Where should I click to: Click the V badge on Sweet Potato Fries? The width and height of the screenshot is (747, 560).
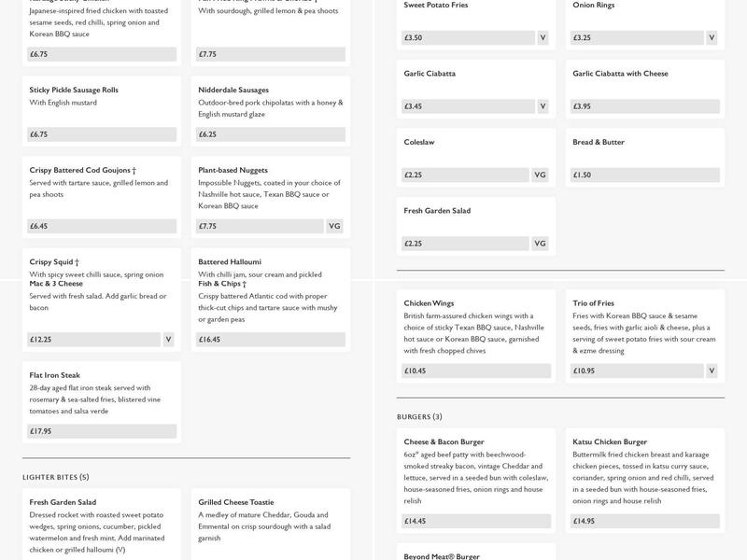(x=543, y=38)
